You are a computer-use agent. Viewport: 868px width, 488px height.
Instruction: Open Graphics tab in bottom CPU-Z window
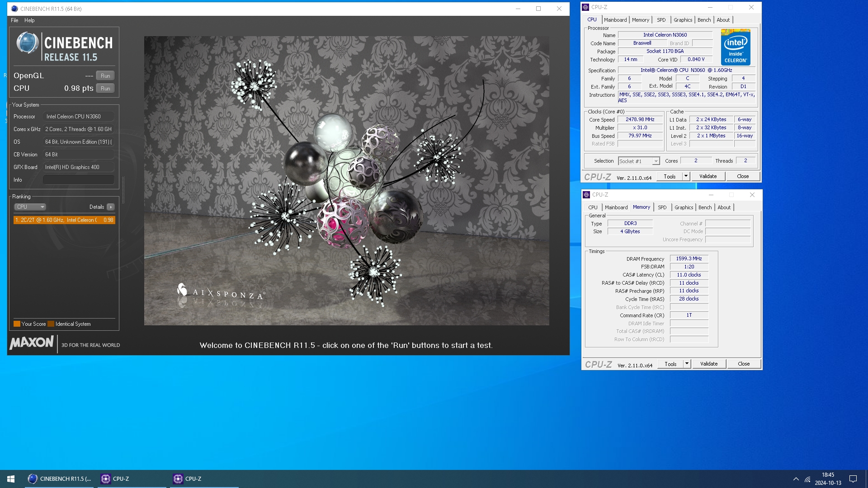684,207
